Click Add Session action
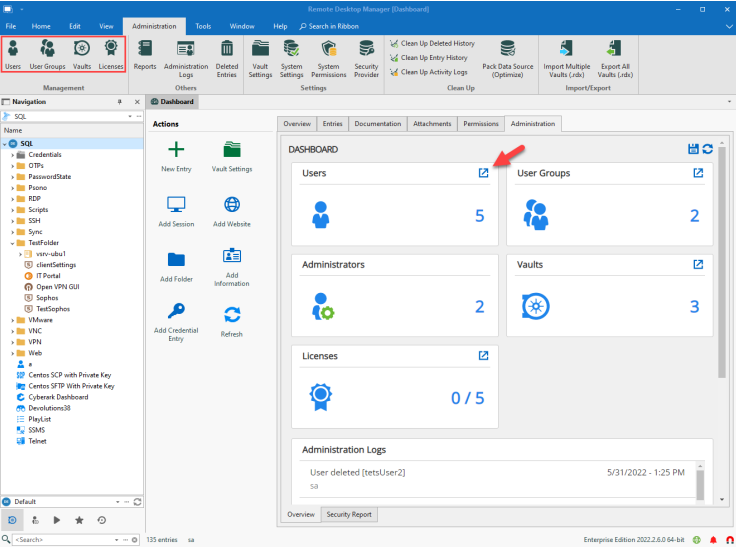This screenshot has height=553, width=736. [176, 212]
